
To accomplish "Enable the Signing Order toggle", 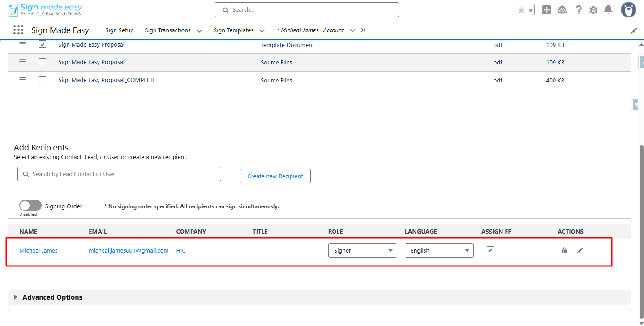I will click(30, 206).
